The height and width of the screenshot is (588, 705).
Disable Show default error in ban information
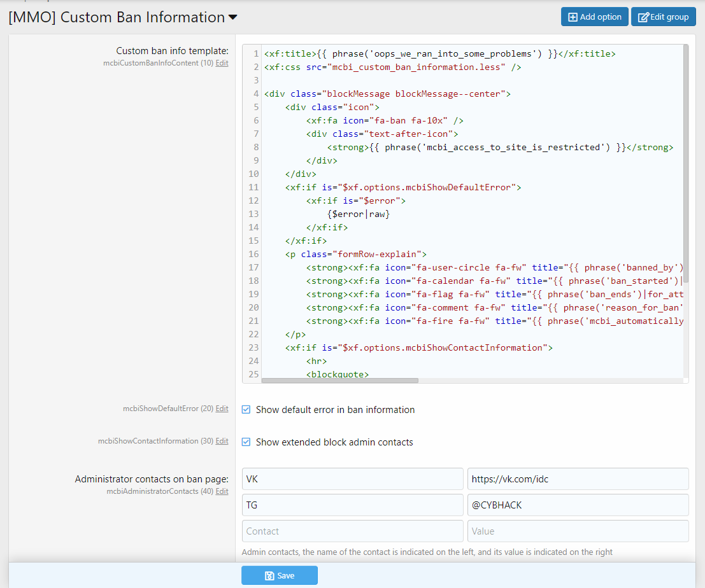click(246, 410)
